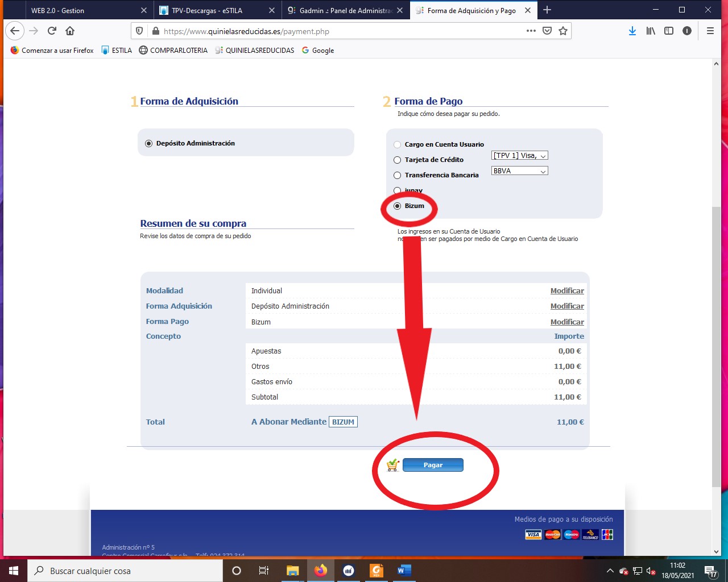Open the Windows notification center icon
This screenshot has width=728, height=582.
pyautogui.click(x=710, y=571)
